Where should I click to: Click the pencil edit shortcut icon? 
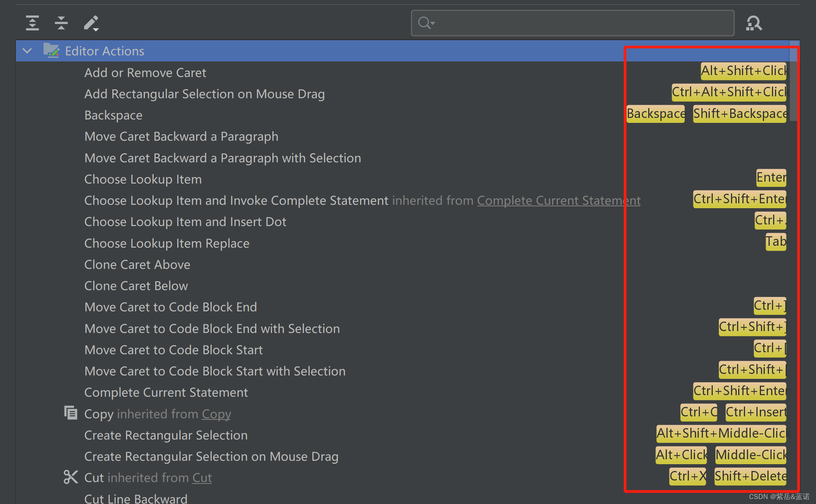tap(91, 23)
